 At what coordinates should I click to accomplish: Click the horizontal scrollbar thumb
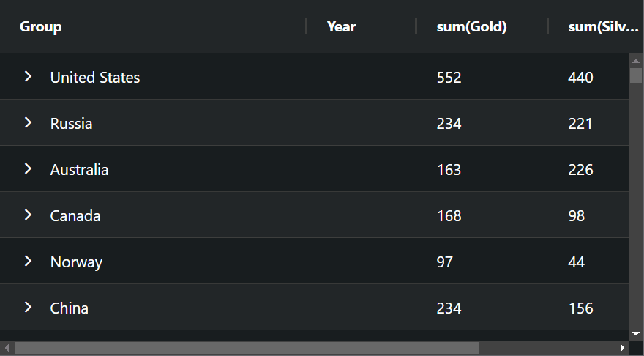tap(247, 348)
